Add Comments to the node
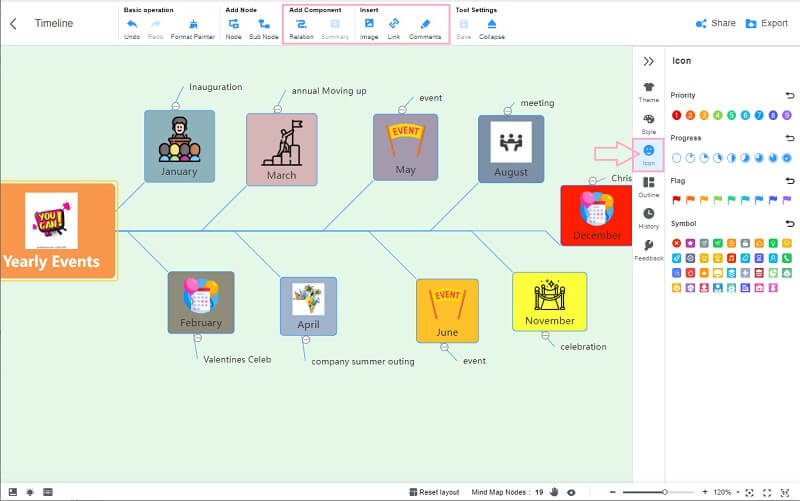Screen dimensions: 800x501 click(425, 24)
